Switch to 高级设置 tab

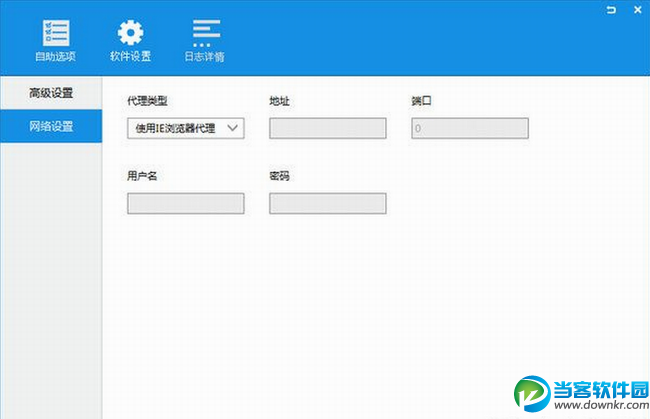pos(51,93)
